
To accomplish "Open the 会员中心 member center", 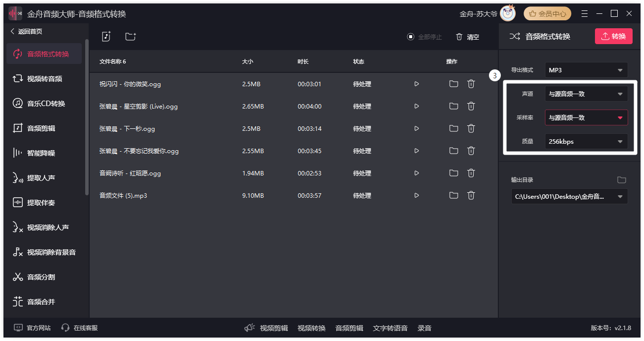I will point(547,13).
